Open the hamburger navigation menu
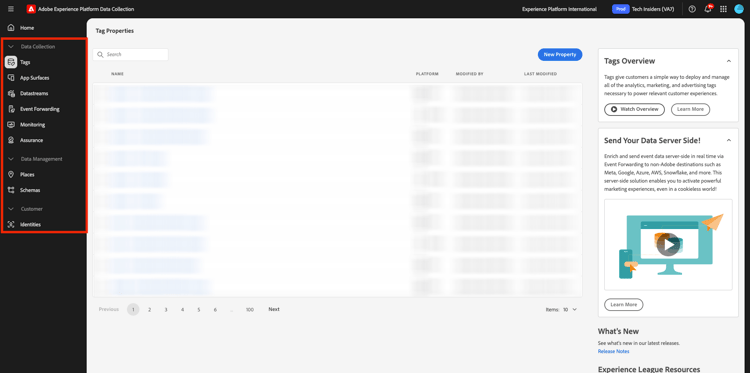The height and width of the screenshot is (373, 750). point(11,9)
